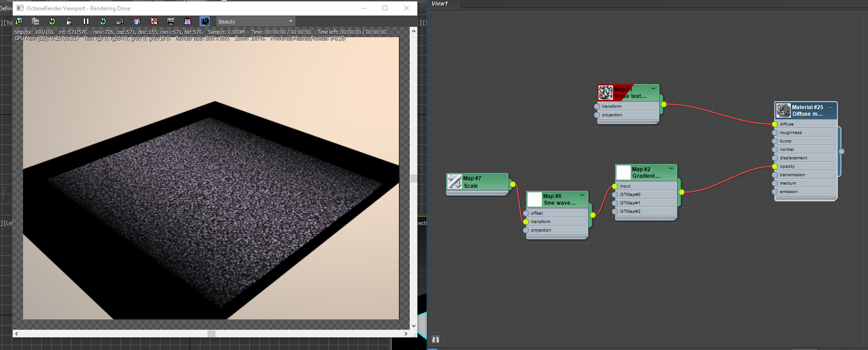Screen dimensions: 868x350
Task: Click the viewport vertical scrollbar down arrow
Action: [414, 326]
